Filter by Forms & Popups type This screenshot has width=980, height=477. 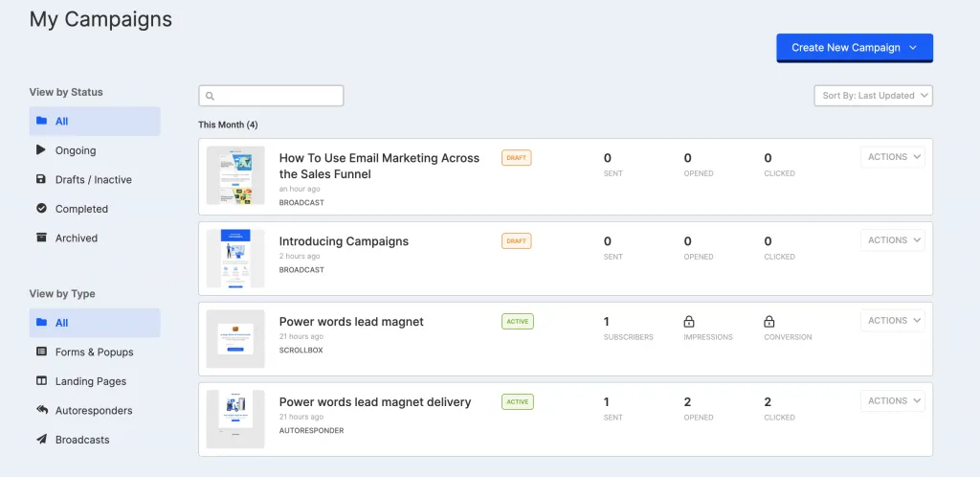(x=95, y=352)
